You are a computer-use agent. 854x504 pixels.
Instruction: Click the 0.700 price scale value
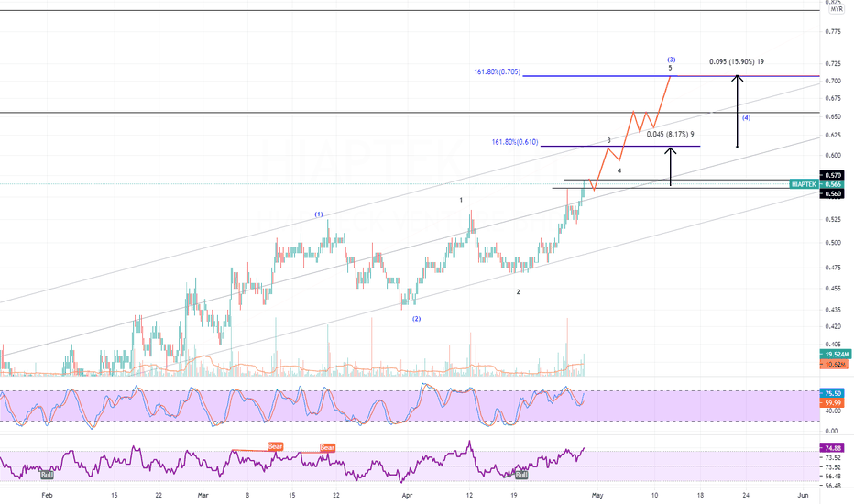pyautogui.click(x=833, y=81)
